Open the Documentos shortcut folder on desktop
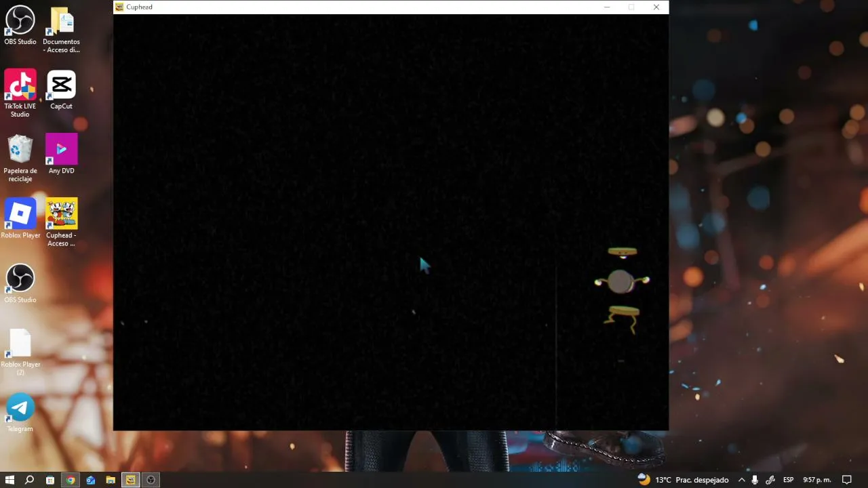 point(61,30)
